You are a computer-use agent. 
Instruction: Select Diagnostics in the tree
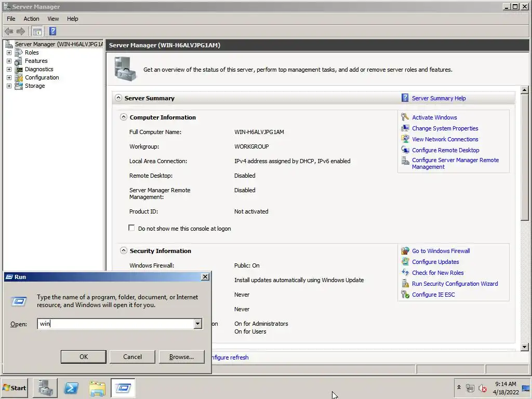pyautogui.click(x=39, y=69)
